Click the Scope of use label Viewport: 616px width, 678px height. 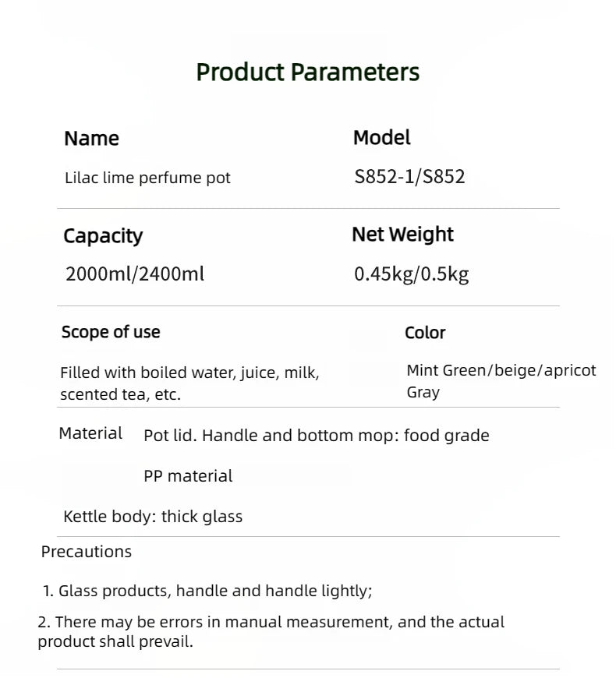[x=111, y=332]
